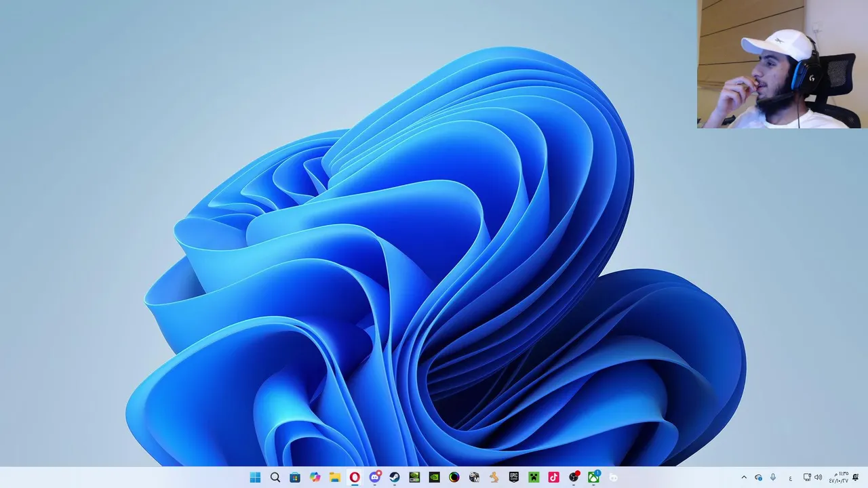Open TikTok app from taskbar

click(553, 477)
